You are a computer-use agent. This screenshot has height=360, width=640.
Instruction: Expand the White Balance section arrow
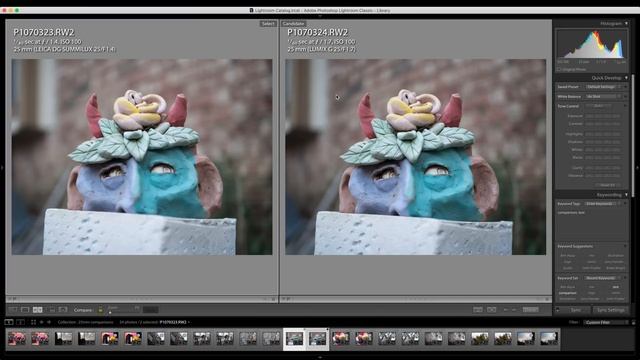click(626, 97)
